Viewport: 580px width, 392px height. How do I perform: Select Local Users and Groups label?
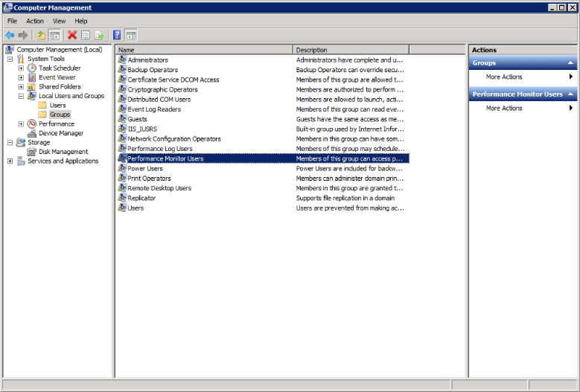71,96
